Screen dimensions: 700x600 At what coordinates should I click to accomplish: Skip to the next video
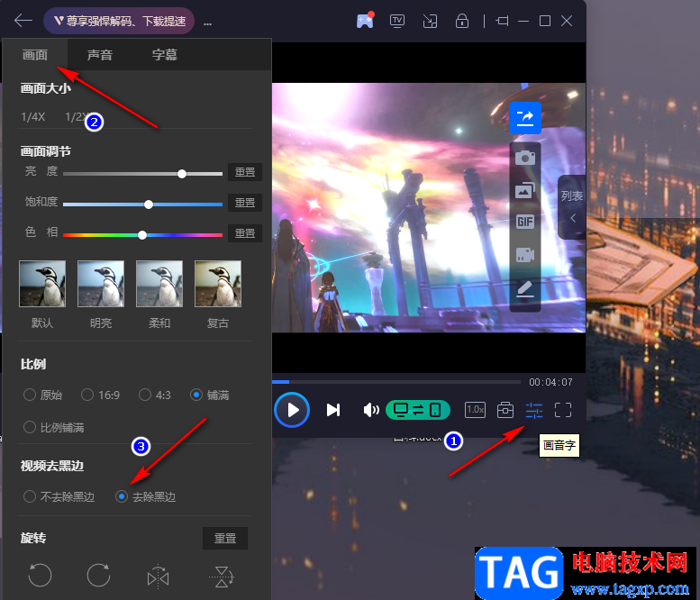click(x=333, y=410)
